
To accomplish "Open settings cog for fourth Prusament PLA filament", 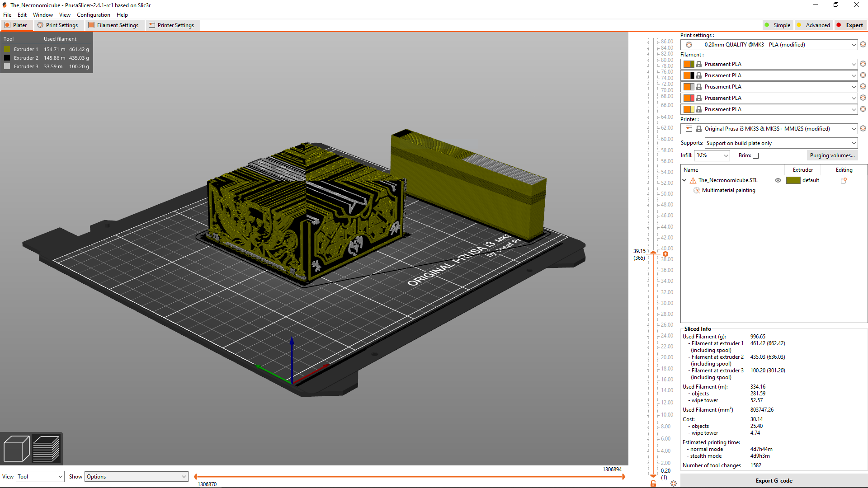I will click(863, 98).
